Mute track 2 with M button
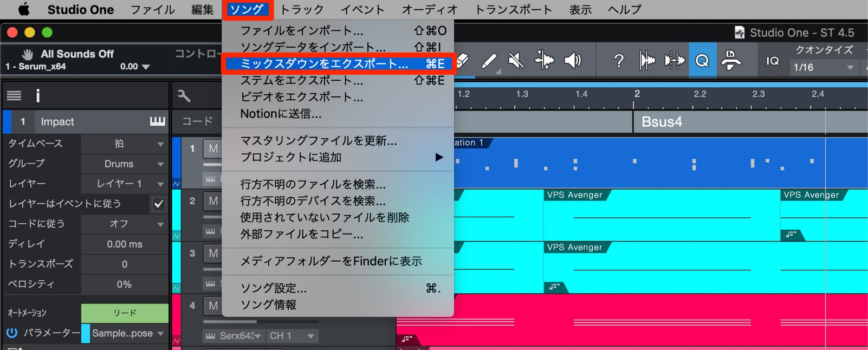This screenshot has width=868, height=350. (213, 201)
